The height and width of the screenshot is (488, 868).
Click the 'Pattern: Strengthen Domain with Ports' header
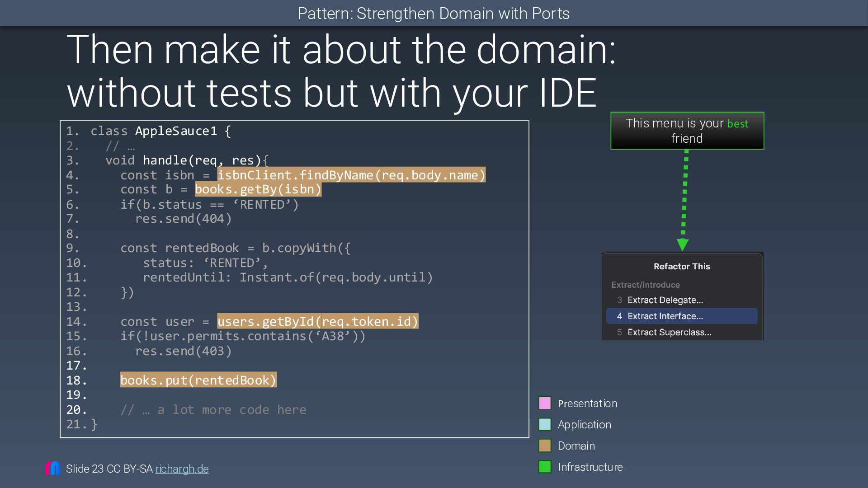433,14
